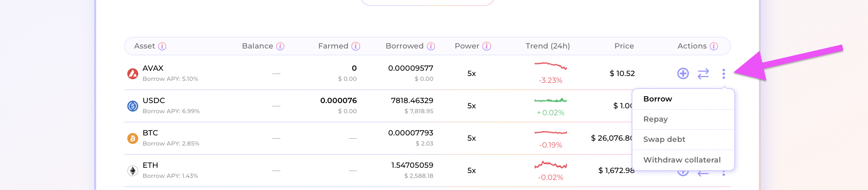Click the BTC token logo
Image resolution: width=868 pixels, height=190 pixels.
pyautogui.click(x=133, y=138)
